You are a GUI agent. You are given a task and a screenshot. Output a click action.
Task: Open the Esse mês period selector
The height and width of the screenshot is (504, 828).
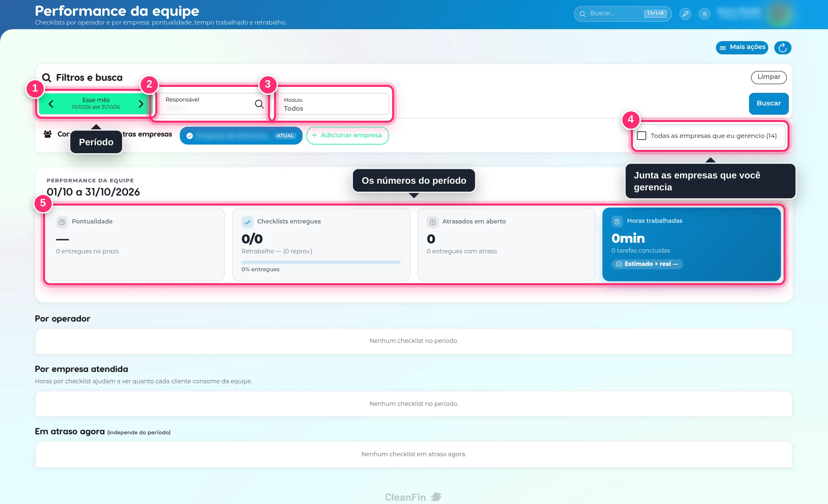point(96,103)
